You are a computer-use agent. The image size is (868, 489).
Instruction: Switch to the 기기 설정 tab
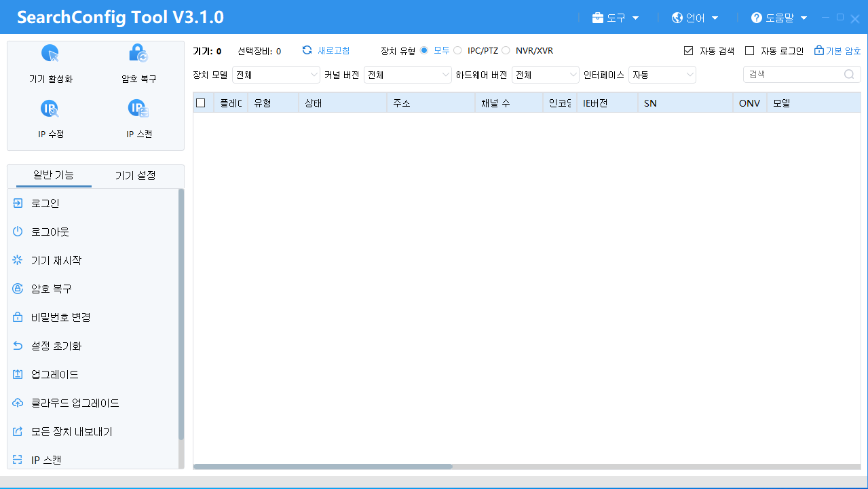pos(135,176)
